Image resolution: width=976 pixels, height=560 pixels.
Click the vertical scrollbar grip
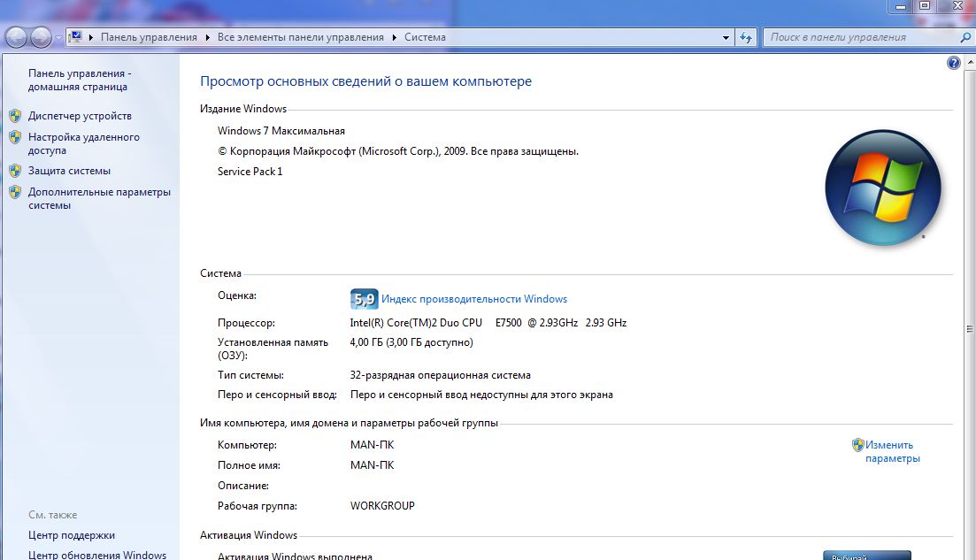(970, 329)
